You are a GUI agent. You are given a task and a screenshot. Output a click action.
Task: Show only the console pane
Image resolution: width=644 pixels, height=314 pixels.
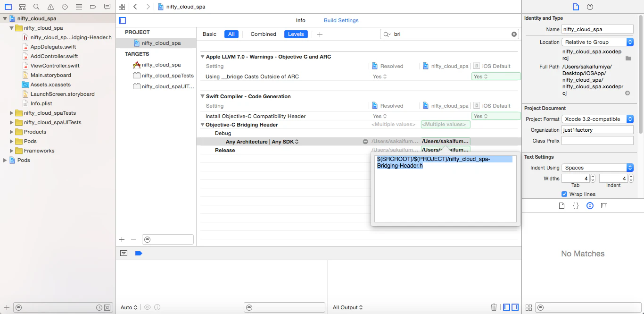515,307
